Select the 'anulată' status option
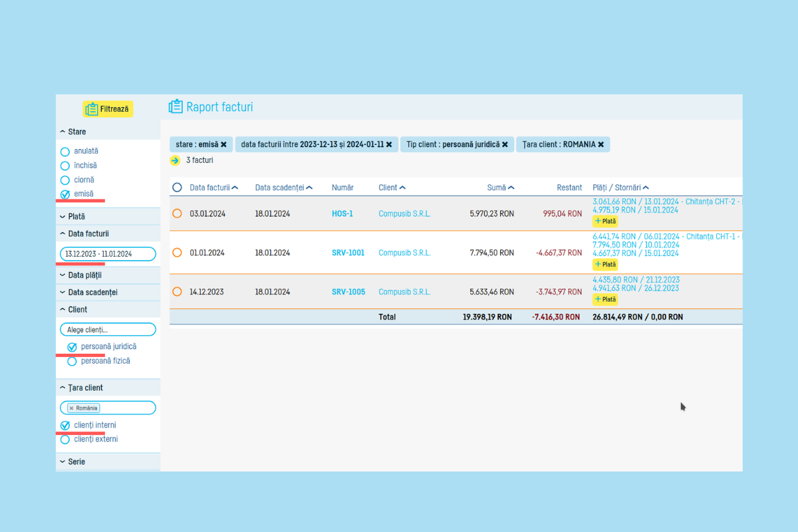 click(x=65, y=152)
